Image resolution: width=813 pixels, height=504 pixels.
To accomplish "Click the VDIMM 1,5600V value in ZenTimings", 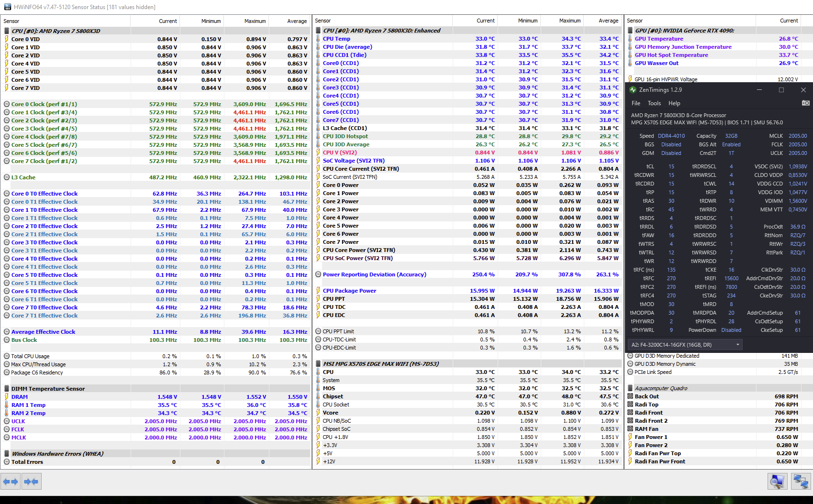I will 798,201.
